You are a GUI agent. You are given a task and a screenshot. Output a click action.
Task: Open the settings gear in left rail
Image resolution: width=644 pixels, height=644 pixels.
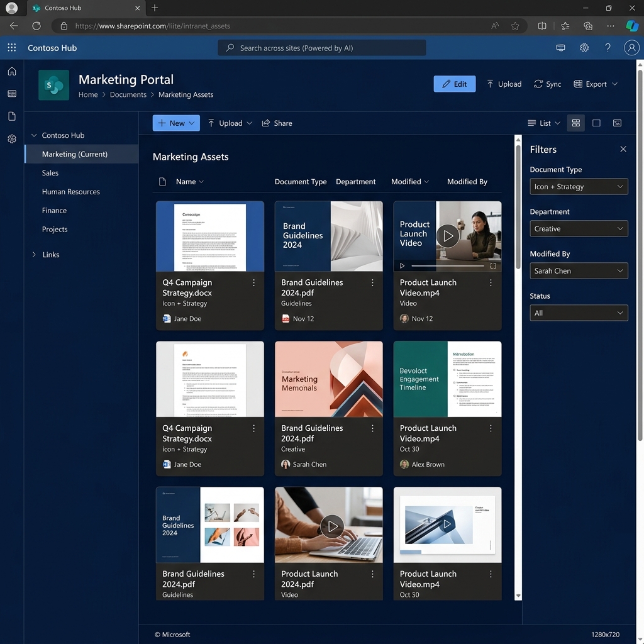[x=12, y=139]
